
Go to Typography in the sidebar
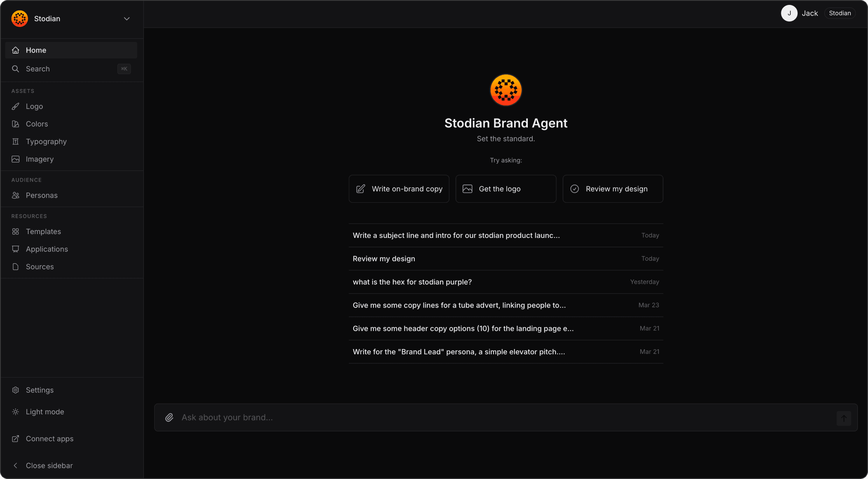pyautogui.click(x=46, y=141)
